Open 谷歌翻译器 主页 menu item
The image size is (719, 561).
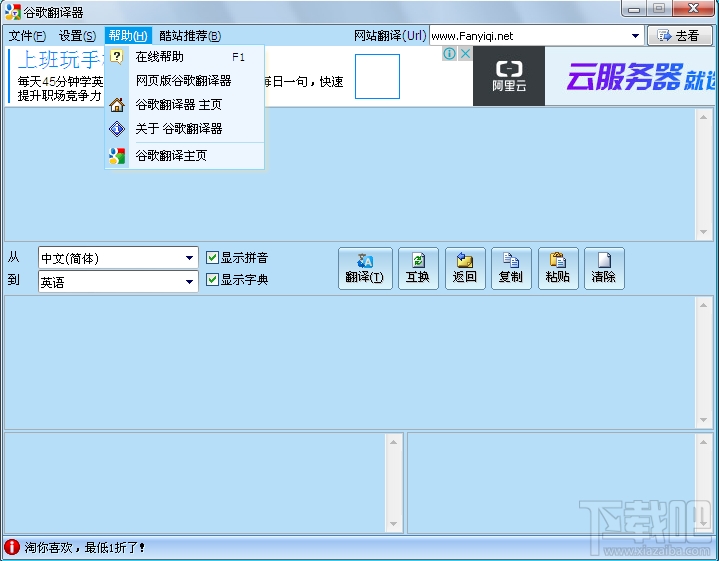[184, 105]
